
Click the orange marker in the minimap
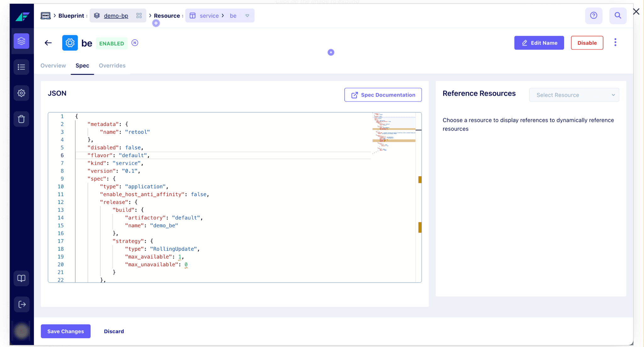419,180
